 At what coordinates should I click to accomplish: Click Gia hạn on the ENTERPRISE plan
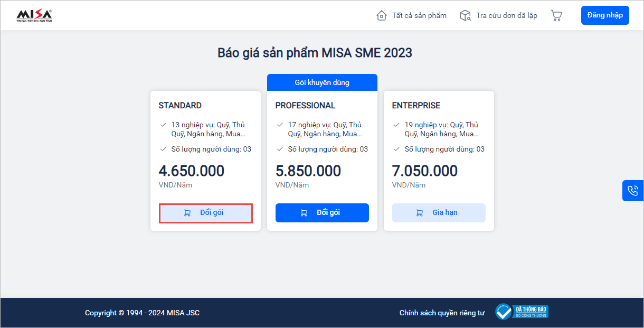(439, 213)
